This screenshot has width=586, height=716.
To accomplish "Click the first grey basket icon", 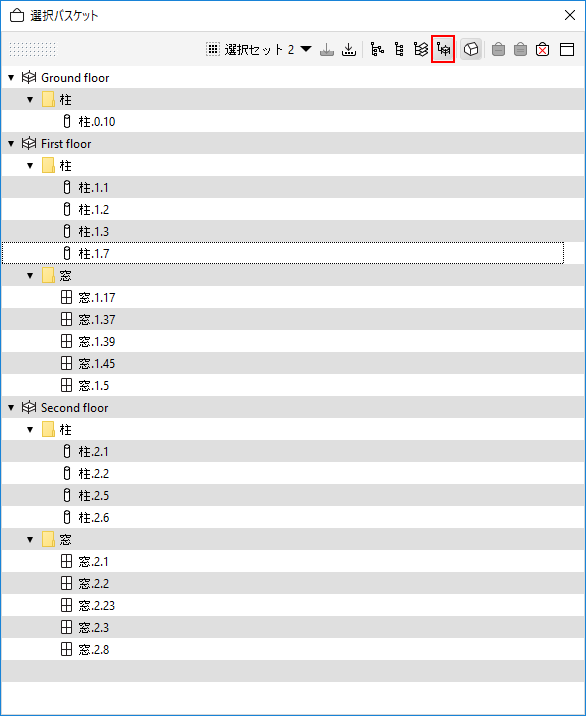I will (498, 49).
